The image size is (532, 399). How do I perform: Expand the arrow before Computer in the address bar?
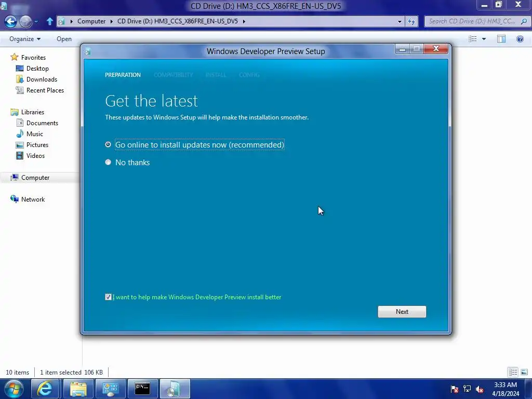pos(72,21)
